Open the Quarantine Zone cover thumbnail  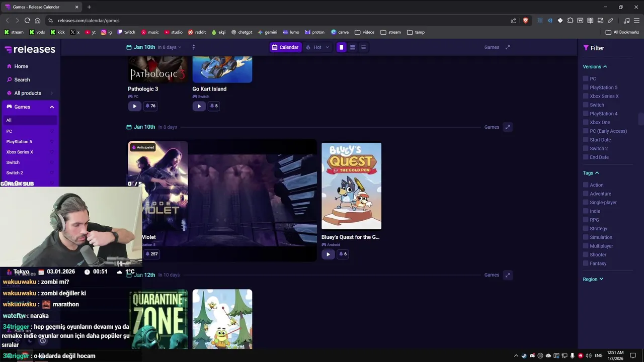pyautogui.click(x=158, y=319)
